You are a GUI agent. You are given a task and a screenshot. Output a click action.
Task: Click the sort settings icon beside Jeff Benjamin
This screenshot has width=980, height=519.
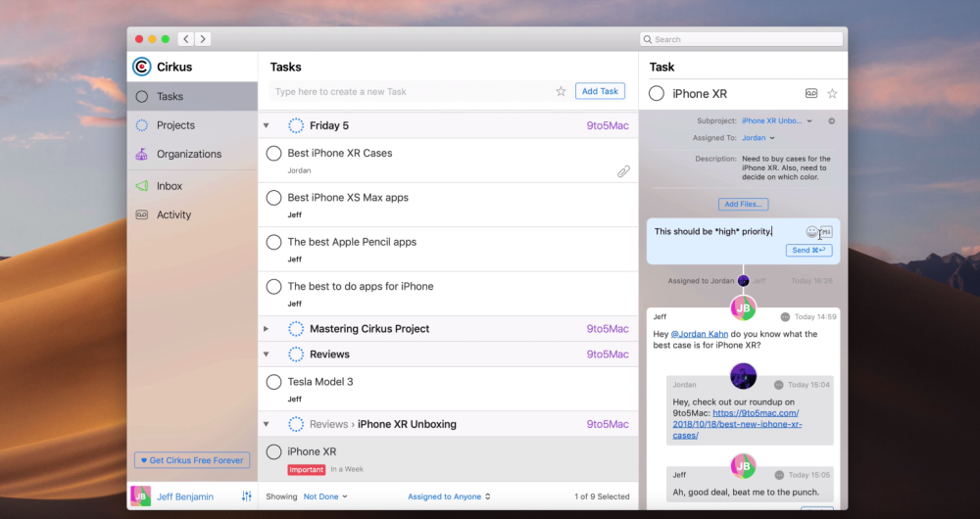(246, 496)
